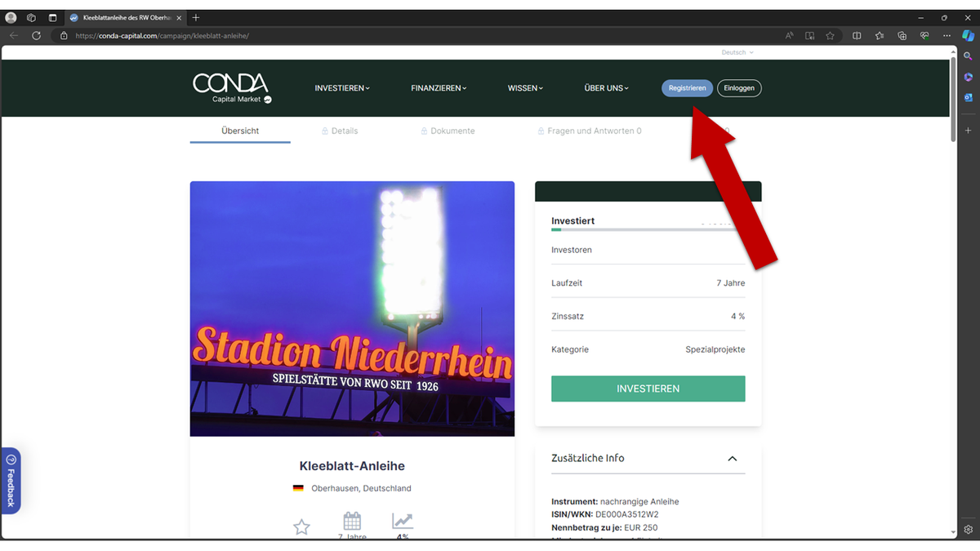Viewport: 980px width, 551px height.
Task: Open the browser split screen icon
Action: coord(857,36)
